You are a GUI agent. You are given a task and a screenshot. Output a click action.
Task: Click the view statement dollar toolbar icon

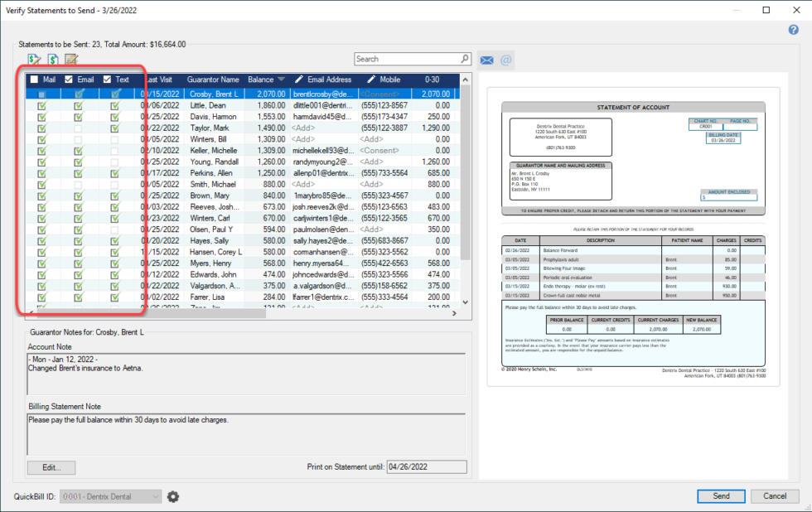51,59
